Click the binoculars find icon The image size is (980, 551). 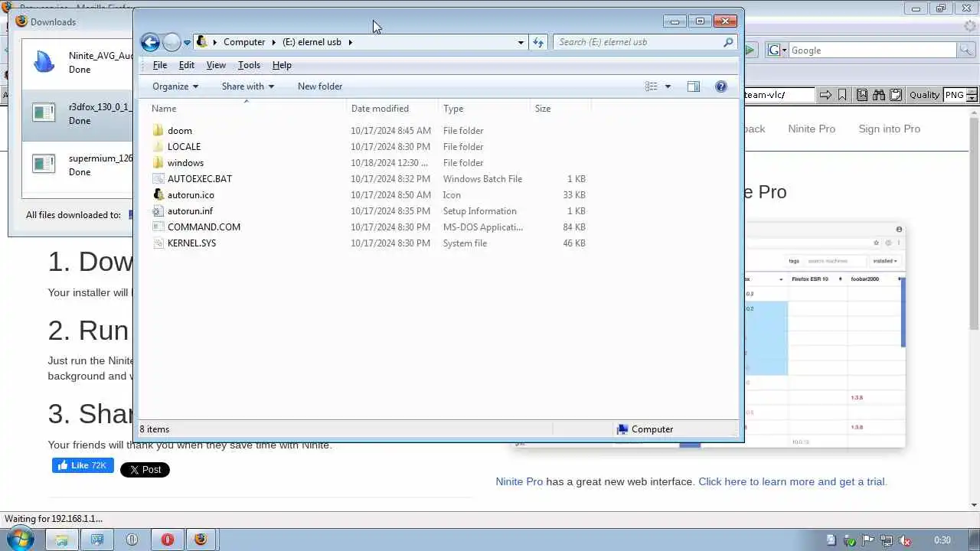coord(879,95)
